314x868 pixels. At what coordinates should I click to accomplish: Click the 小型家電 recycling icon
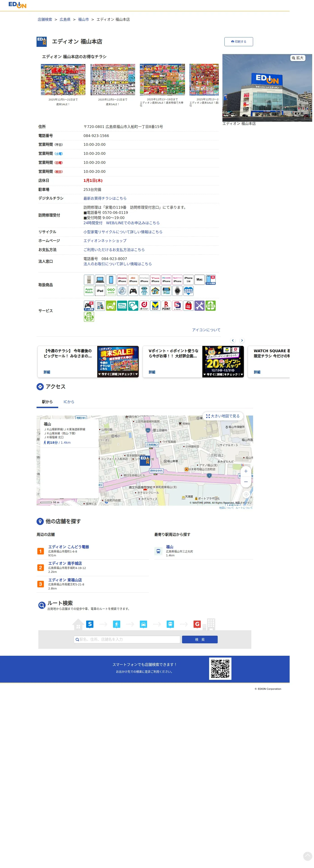89,316
